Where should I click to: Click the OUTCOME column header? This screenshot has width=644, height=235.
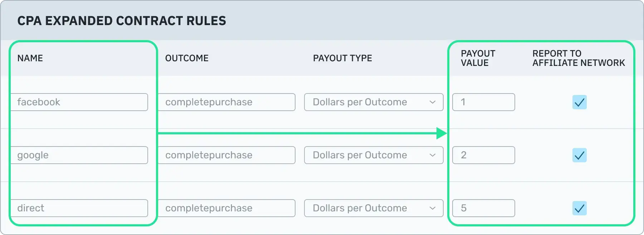(187, 58)
